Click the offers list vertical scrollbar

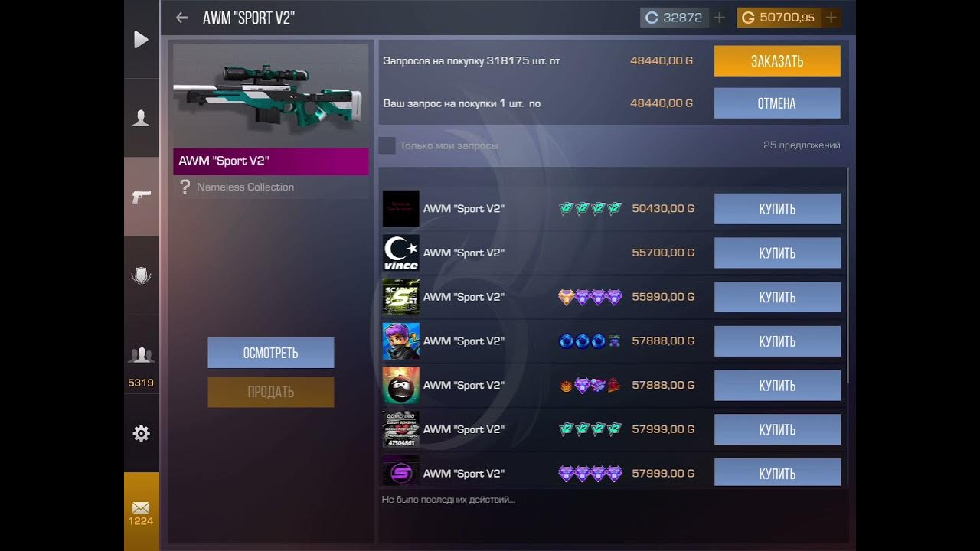(848, 274)
